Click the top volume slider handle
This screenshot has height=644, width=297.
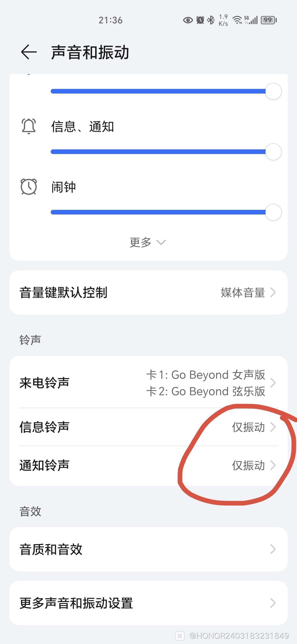tap(273, 91)
